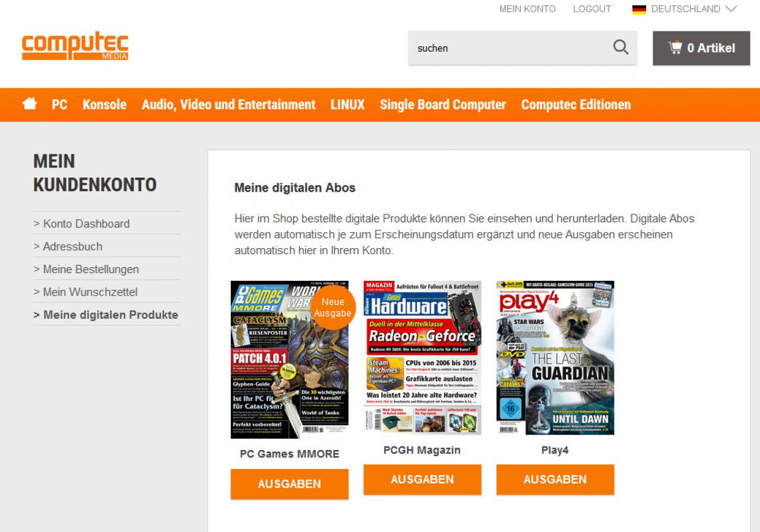Open the PC category menu
This screenshot has width=760, height=532.
59,104
